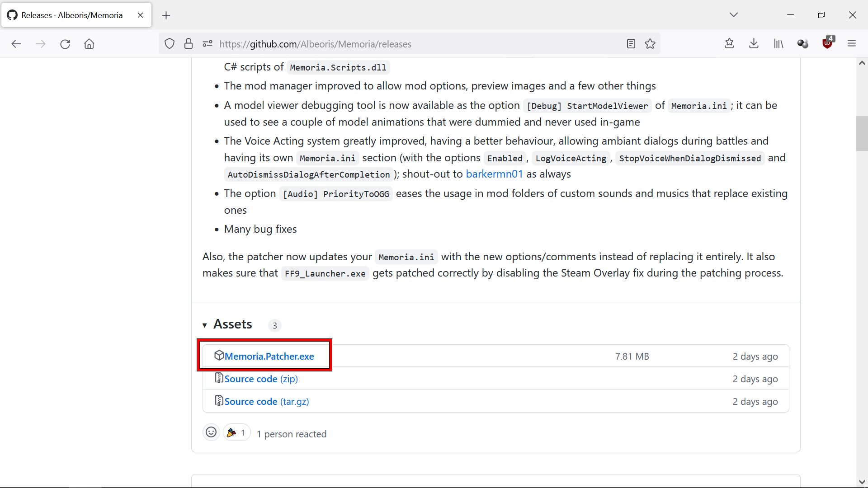
Task: Open the uBlock Origin extension icon
Action: click(827, 43)
